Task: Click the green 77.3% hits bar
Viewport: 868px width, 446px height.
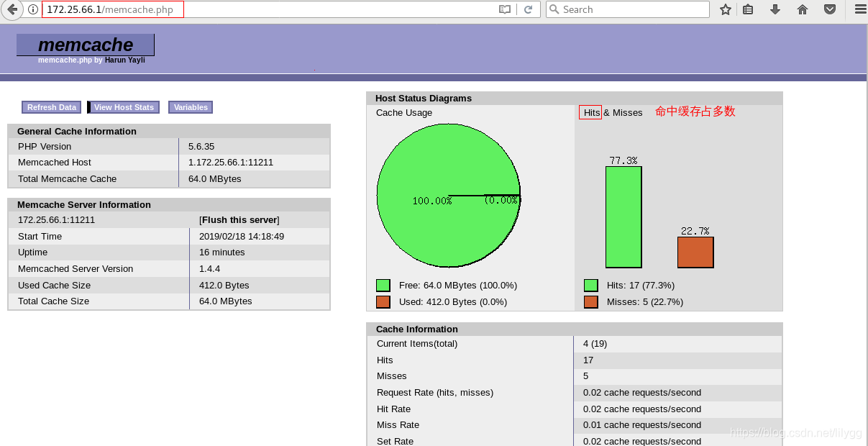Action: (623, 217)
